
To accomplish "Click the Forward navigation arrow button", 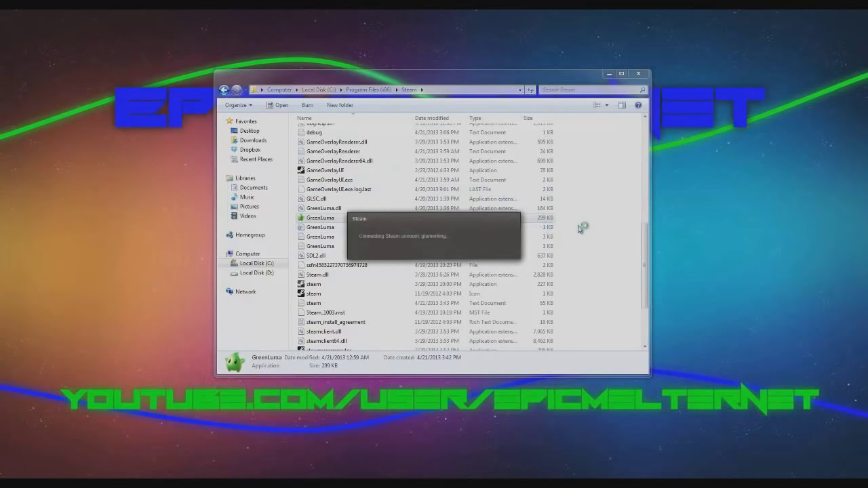I will pos(237,89).
